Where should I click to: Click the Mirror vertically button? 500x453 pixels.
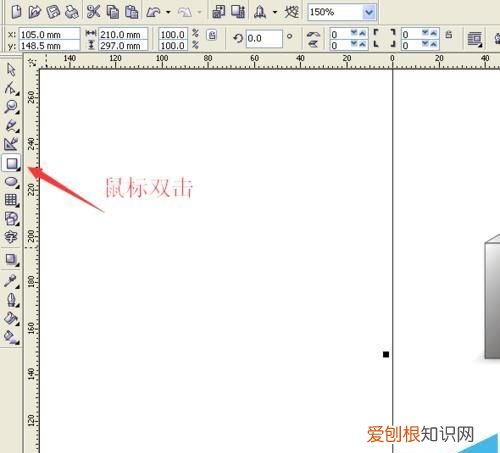pos(313,44)
